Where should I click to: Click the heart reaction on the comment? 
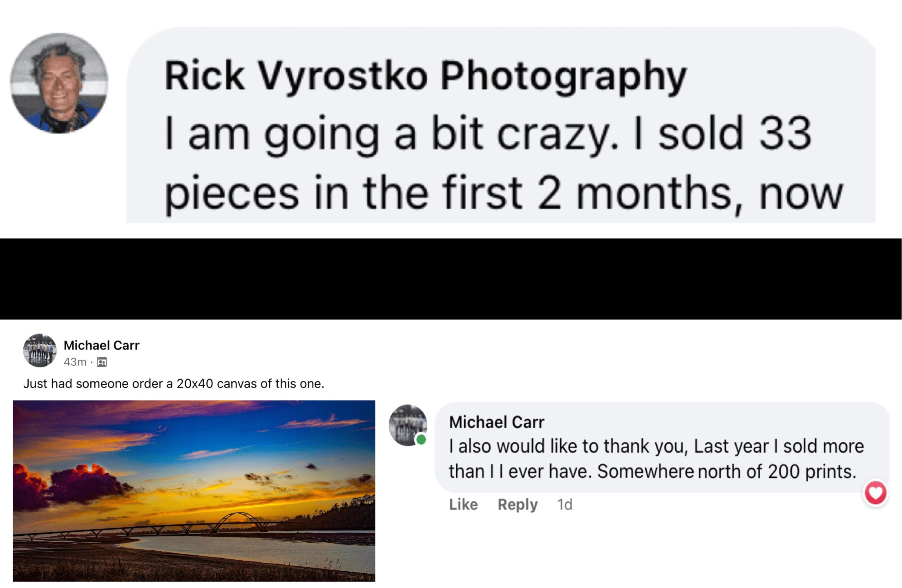[x=875, y=493]
